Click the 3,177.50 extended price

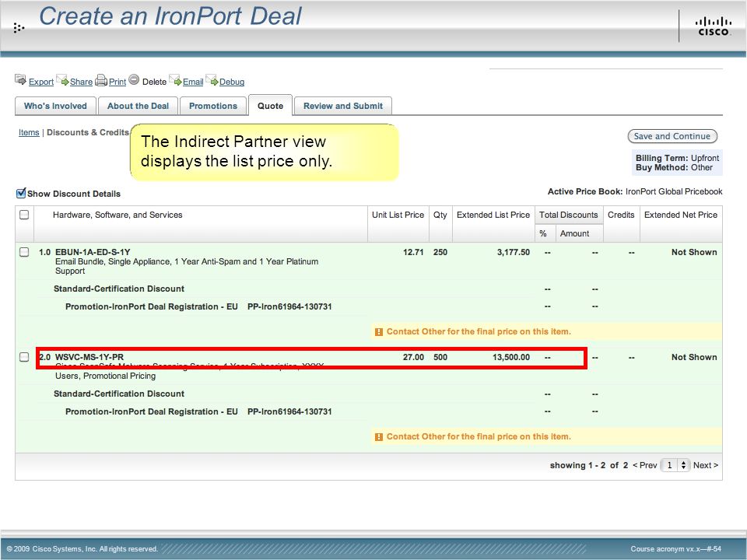click(513, 252)
